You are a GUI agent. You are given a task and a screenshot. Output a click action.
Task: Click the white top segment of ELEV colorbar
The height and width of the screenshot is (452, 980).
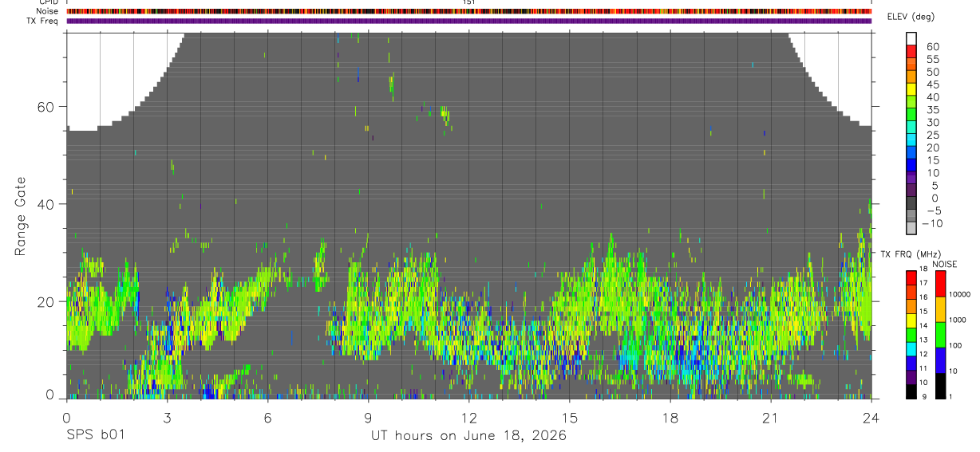click(911, 39)
